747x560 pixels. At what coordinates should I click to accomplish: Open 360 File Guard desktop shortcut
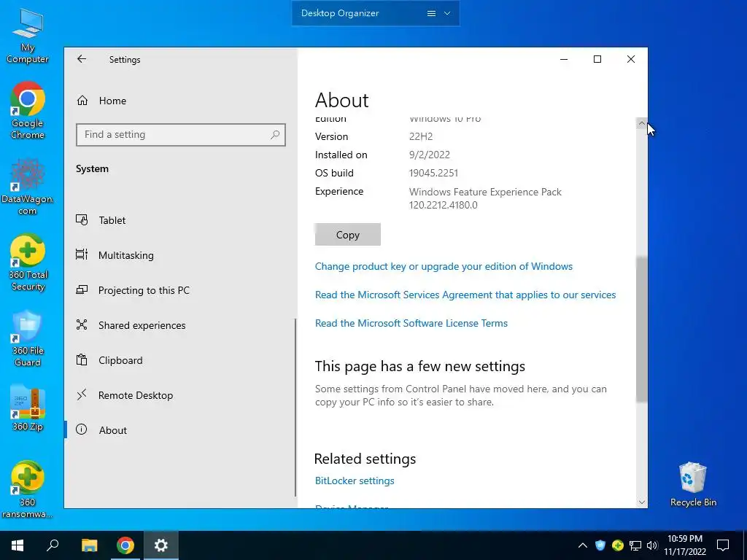tap(27, 338)
